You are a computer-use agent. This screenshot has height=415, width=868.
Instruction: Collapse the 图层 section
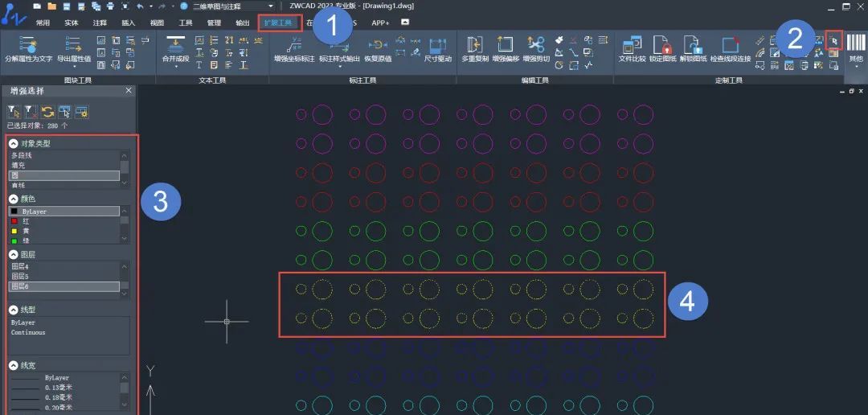(x=14, y=254)
